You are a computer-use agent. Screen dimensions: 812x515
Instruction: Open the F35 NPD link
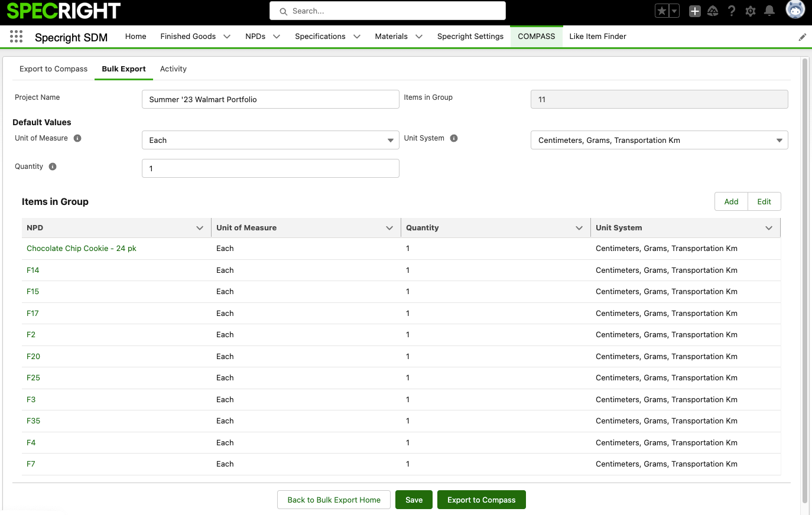pos(34,421)
